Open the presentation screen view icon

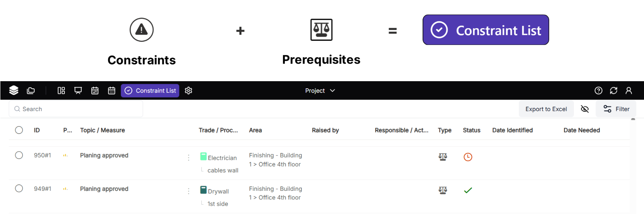pyautogui.click(x=78, y=91)
